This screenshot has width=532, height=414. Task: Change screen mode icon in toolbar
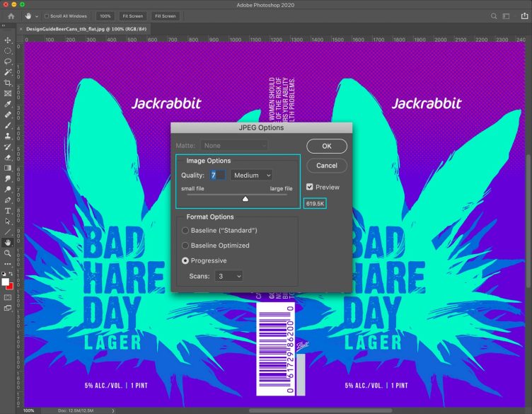coord(8,308)
